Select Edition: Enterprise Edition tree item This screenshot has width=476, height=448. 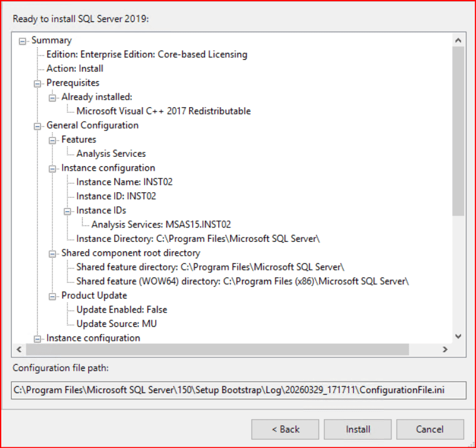pyautogui.click(x=146, y=55)
